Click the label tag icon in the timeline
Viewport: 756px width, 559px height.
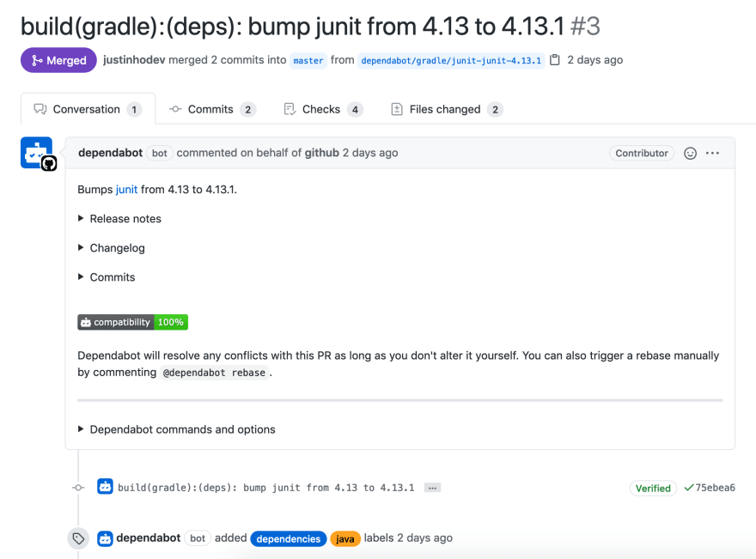[x=78, y=538]
